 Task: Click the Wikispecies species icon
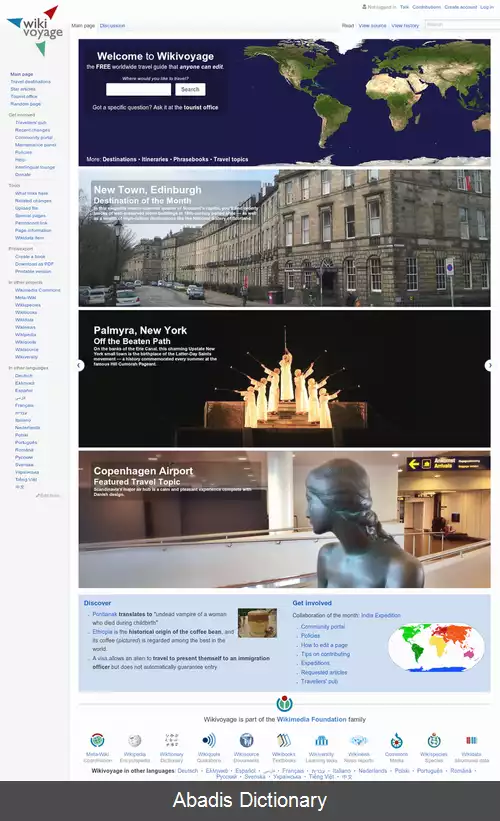click(x=434, y=740)
